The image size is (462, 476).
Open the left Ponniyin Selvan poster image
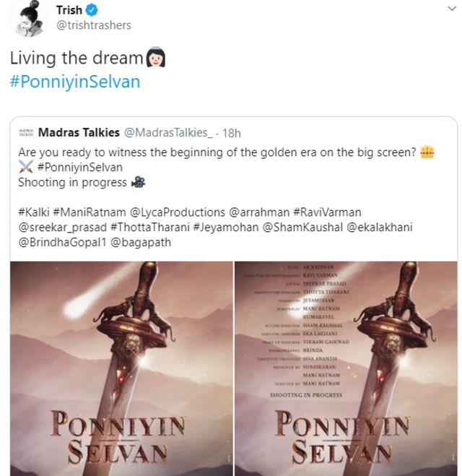tap(121, 368)
